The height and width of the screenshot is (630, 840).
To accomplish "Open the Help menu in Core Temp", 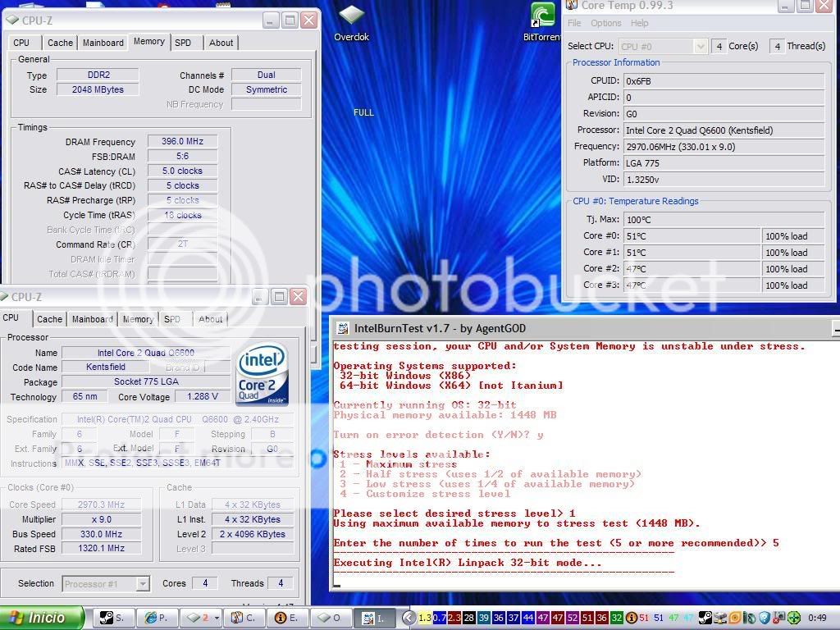I will click(x=639, y=23).
